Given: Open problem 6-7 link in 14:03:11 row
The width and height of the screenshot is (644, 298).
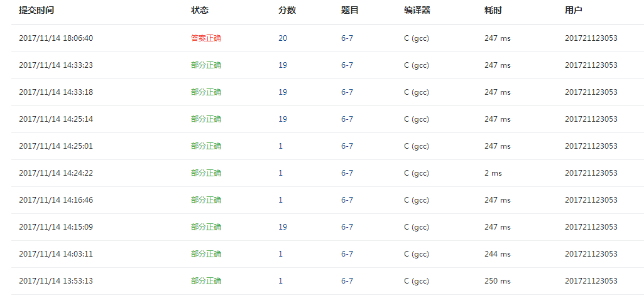Looking at the screenshot, I should click(x=347, y=254).
